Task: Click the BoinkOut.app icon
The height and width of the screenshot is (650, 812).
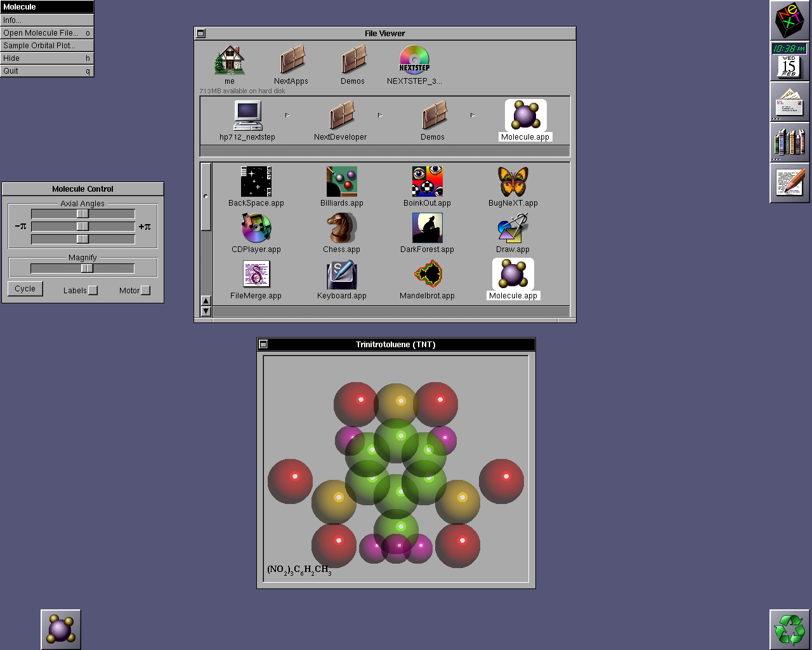Action: [x=427, y=182]
